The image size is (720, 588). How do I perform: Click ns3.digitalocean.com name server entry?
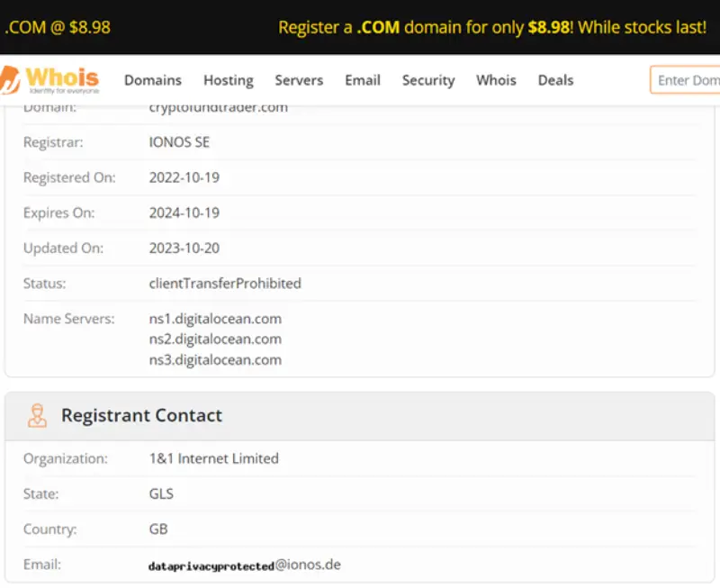215,360
